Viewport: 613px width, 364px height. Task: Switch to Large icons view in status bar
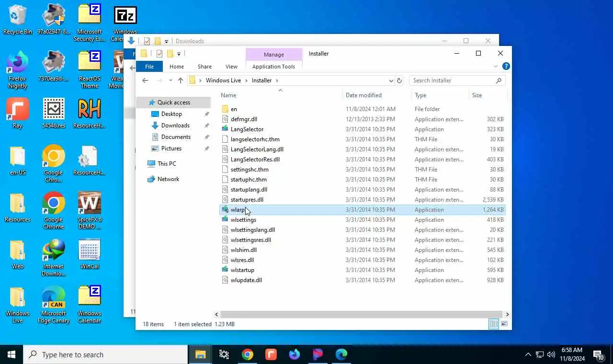coord(504,324)
